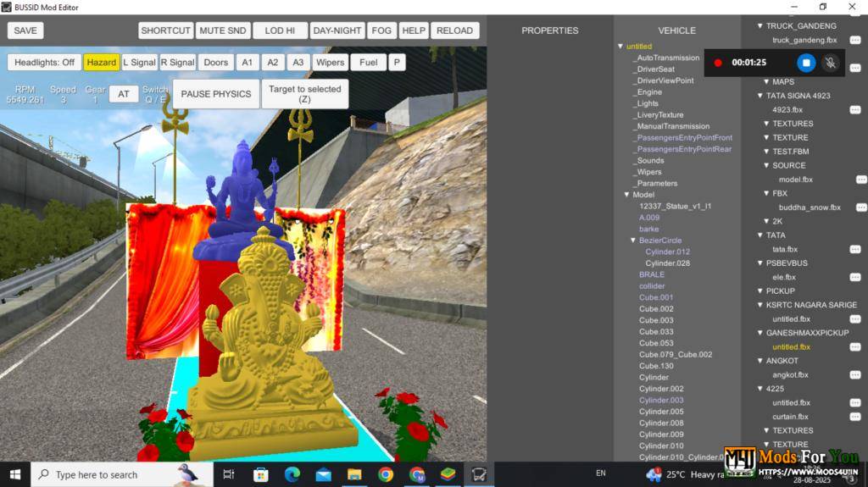Viewport: 868px width, 487px height.
Task: Turn off the Hazard lights toggle
Action: point(101,63)
